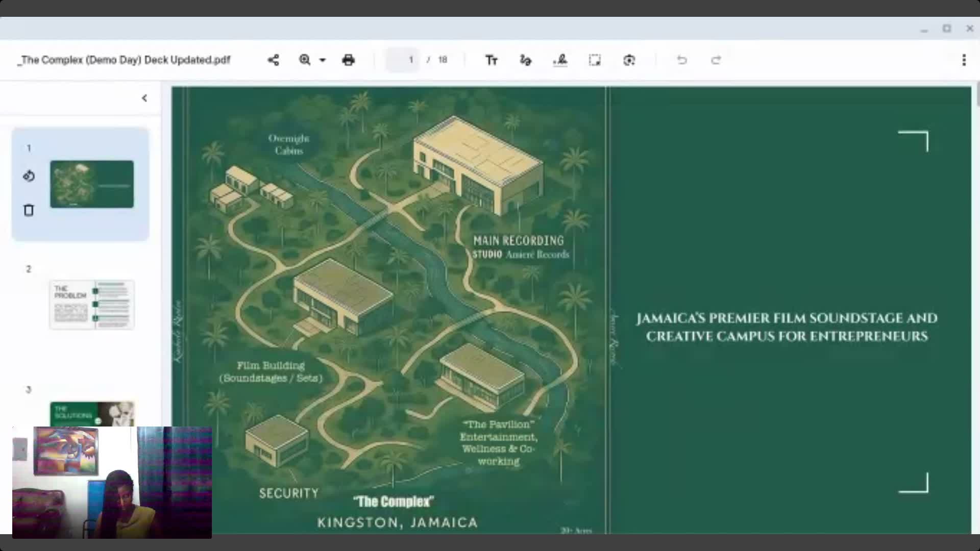This screenshot has height=551, width=980.
Task: Click the zoom magnifier icon
Action: coord(305,60)
